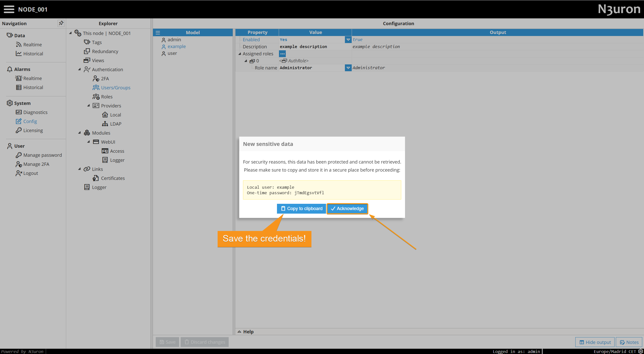Open the Roles node in Explorer
This screenshot has height=354, width=644.
tap(106, 97)
